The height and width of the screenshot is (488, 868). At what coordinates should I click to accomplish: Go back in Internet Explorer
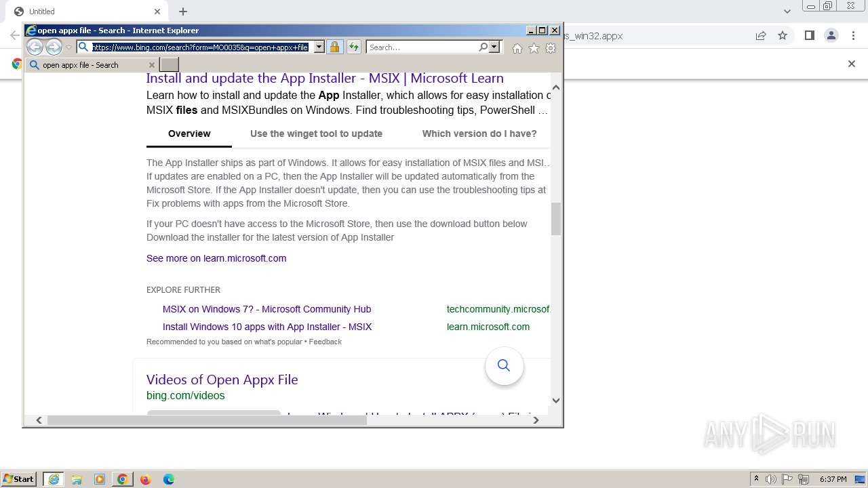click(35, 47)
